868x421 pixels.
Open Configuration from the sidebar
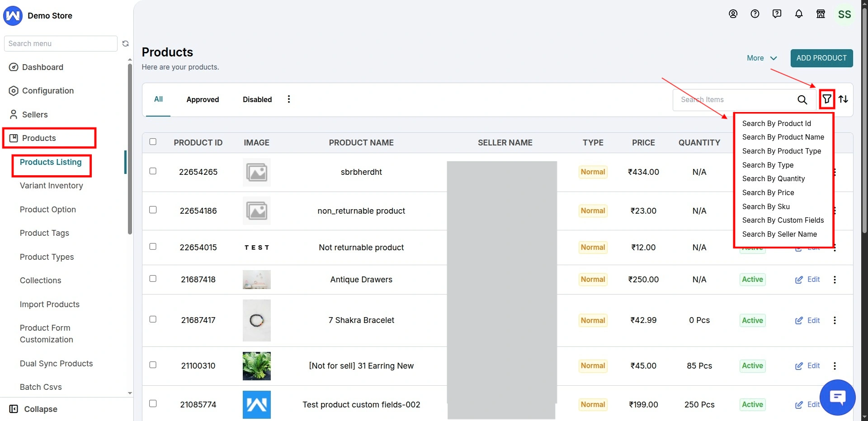click(41, 91)
